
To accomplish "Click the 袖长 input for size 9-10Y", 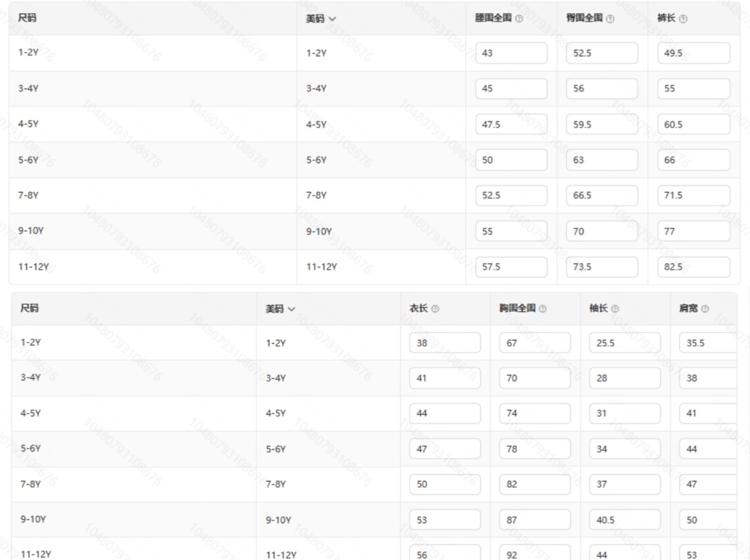I will [x=625, y=520].
